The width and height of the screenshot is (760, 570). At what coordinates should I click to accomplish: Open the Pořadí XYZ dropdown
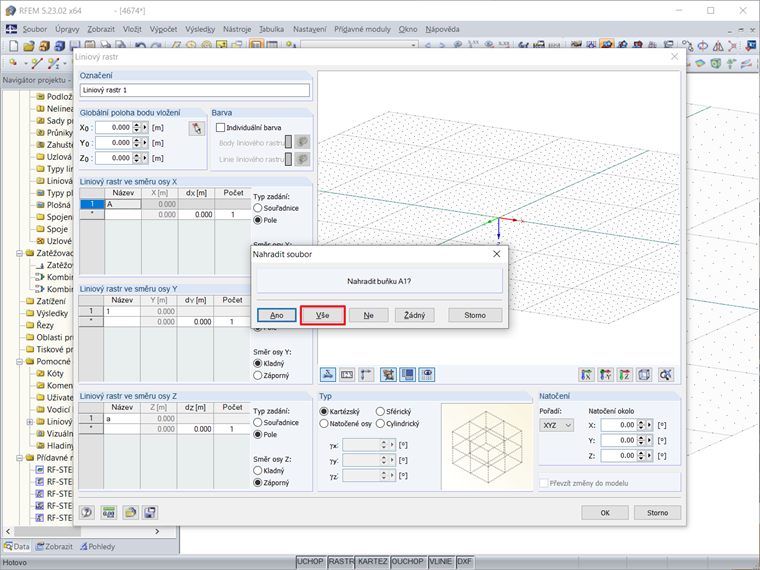pyautogui.click(x=556, y=425)
